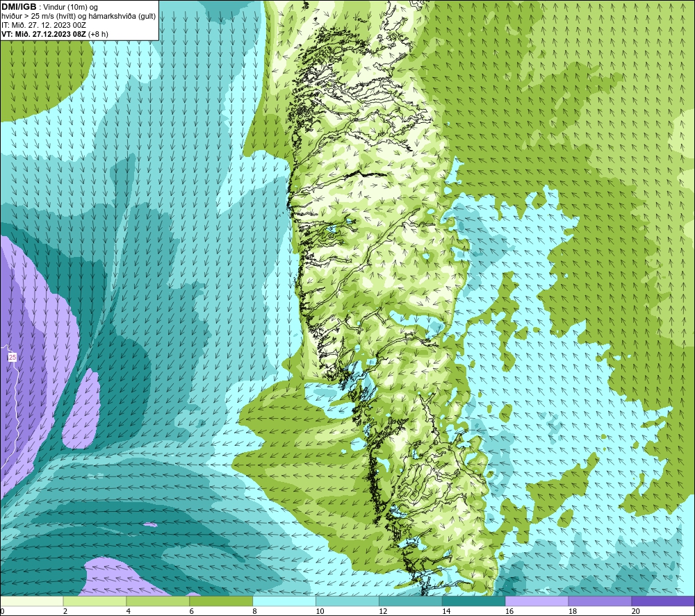This screenshot has width=695, height=616.
Task: Click the 8–10 m/s light cyan swatch
Action: coord(284,601)
